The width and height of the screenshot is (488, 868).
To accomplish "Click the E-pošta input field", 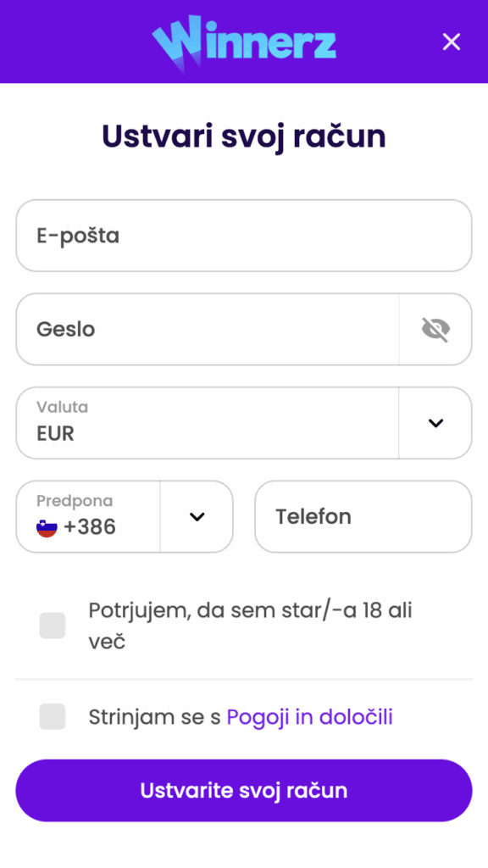I will pyautogui.click(x=244, y=236).
